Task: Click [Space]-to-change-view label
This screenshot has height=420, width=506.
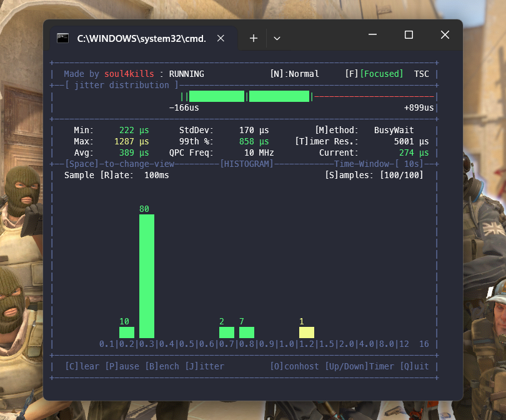Action: (120, 164)
